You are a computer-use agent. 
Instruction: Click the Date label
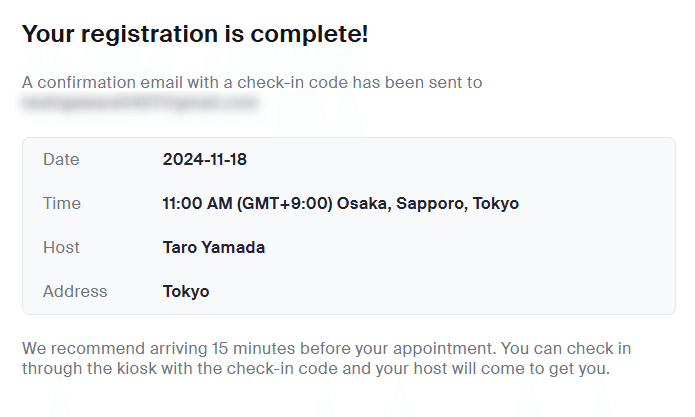[x=61, y=159]
